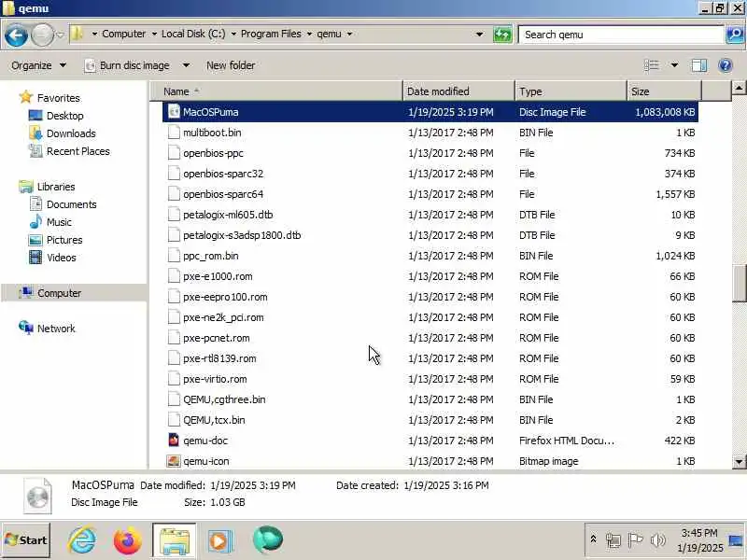Image resolution: width=747 pixels, height=560 pixels.
Task: Open Internet Explorer from the taskbar
Action: [x=82, y=540]
